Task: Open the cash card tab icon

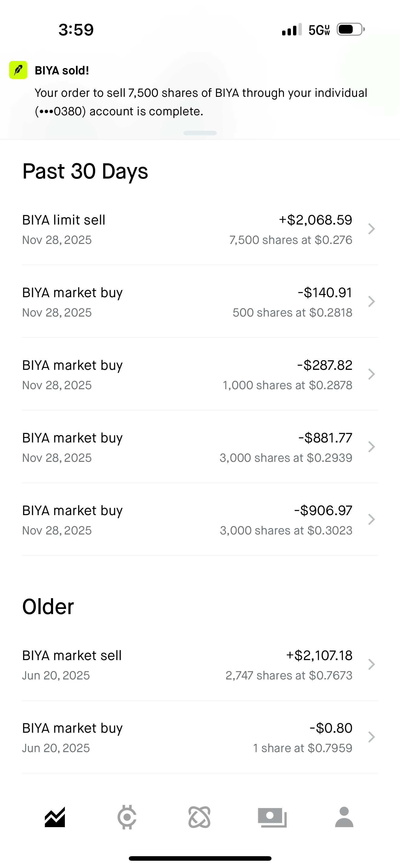Action: (272, 817)
